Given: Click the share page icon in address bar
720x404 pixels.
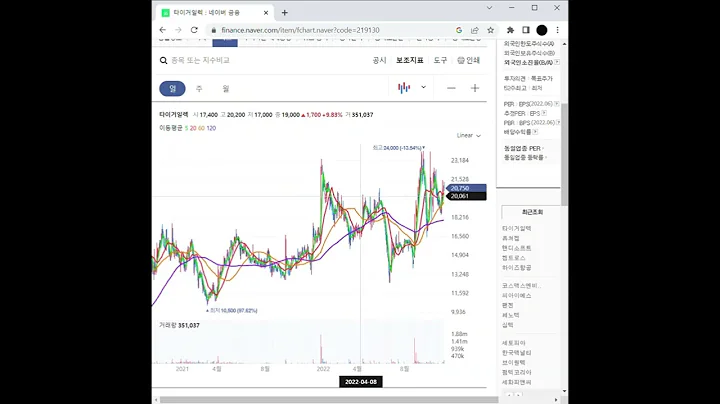Looking at the screenshot, I should (x=474, y=30).
